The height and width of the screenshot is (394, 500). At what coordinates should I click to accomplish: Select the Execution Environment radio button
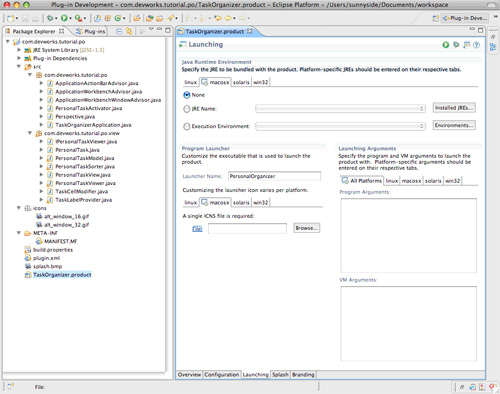coord(187,126)
